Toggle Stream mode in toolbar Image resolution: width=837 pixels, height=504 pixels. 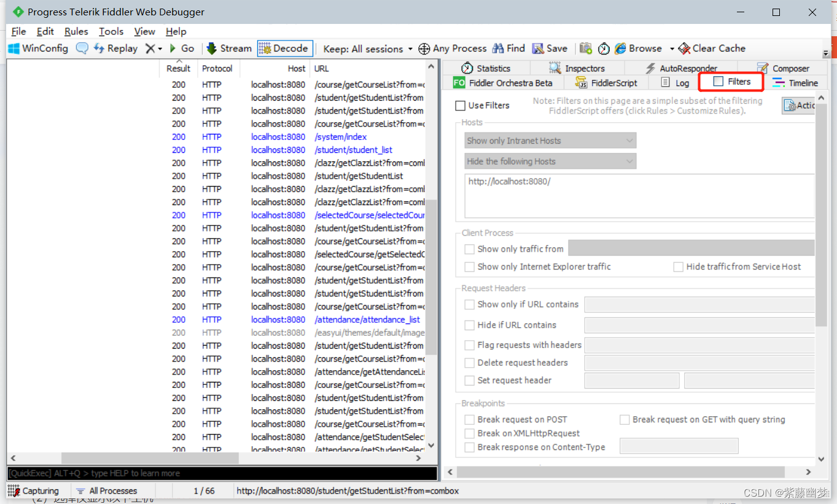(x=229, y=48)
